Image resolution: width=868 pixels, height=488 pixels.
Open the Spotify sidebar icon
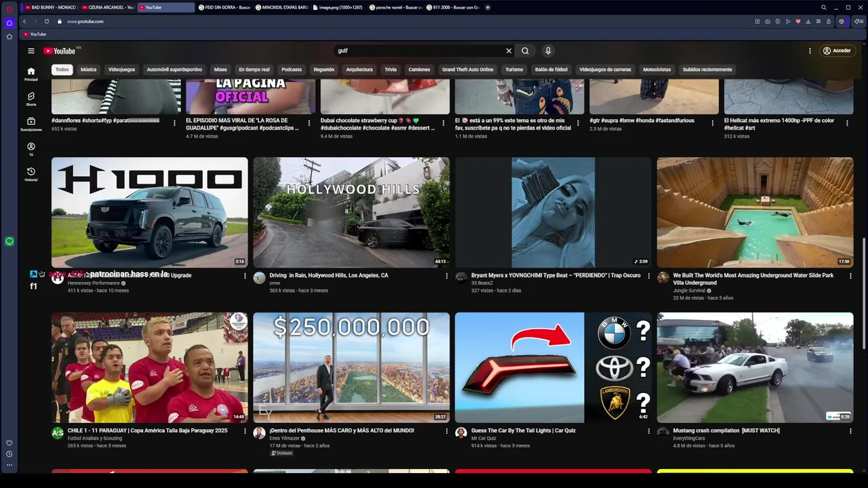(x=9, y=241)
